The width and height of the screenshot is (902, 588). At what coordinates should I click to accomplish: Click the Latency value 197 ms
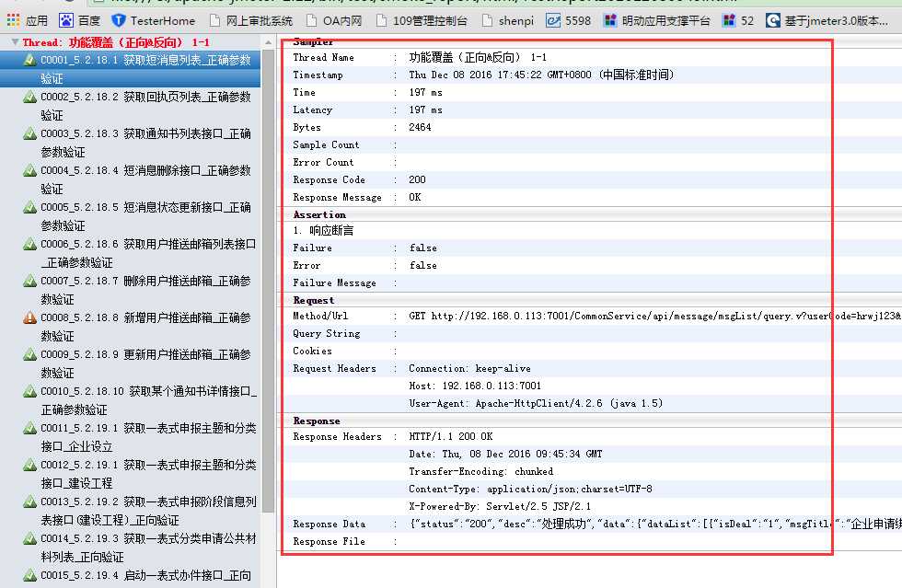pyautogui.click(x=425, y=110)
